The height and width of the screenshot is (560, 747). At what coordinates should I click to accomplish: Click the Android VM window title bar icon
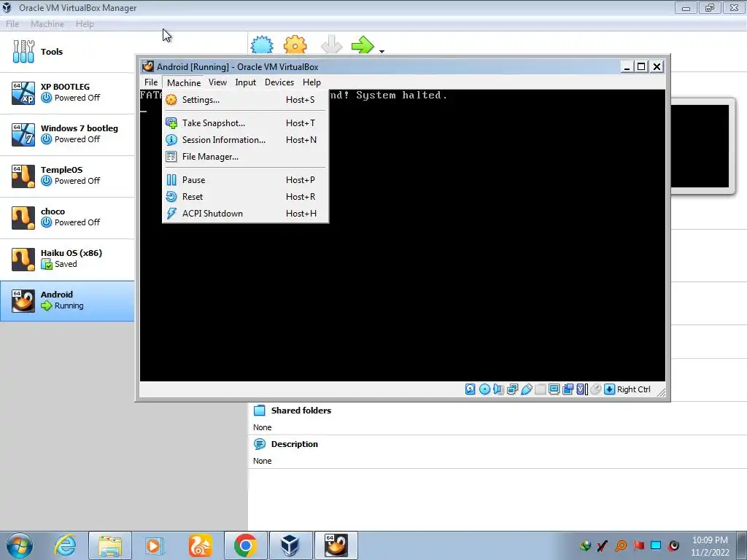pos(148,66)
